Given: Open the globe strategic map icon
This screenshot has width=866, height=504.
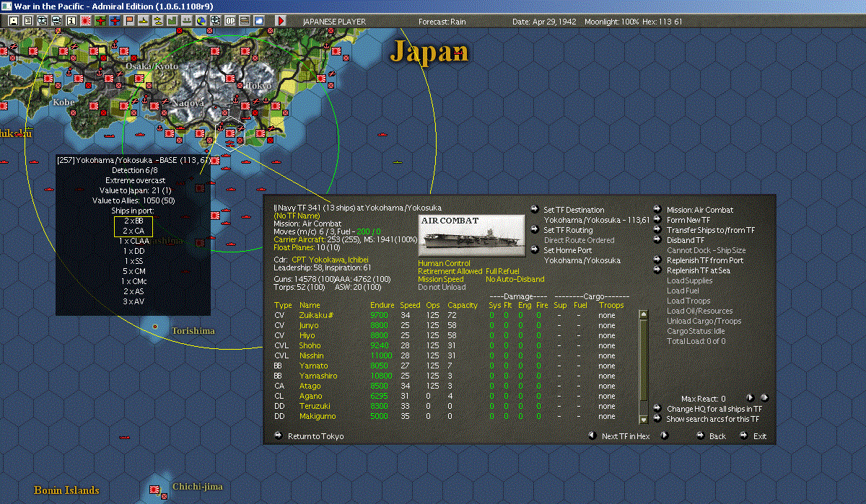Looking at the screenshot, I should [201, 21].
